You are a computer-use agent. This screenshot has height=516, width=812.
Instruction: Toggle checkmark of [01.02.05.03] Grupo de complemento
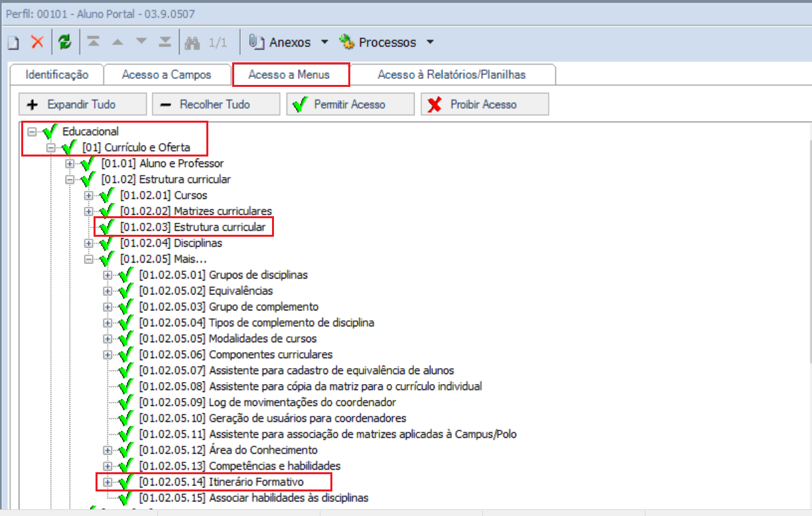tap(126, 306)
